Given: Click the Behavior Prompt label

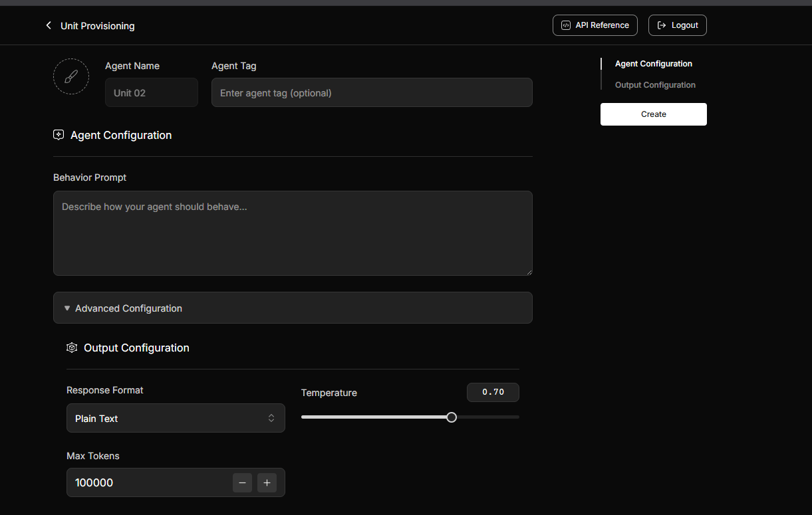Looking at the screenshot, I should pos(90,177).
